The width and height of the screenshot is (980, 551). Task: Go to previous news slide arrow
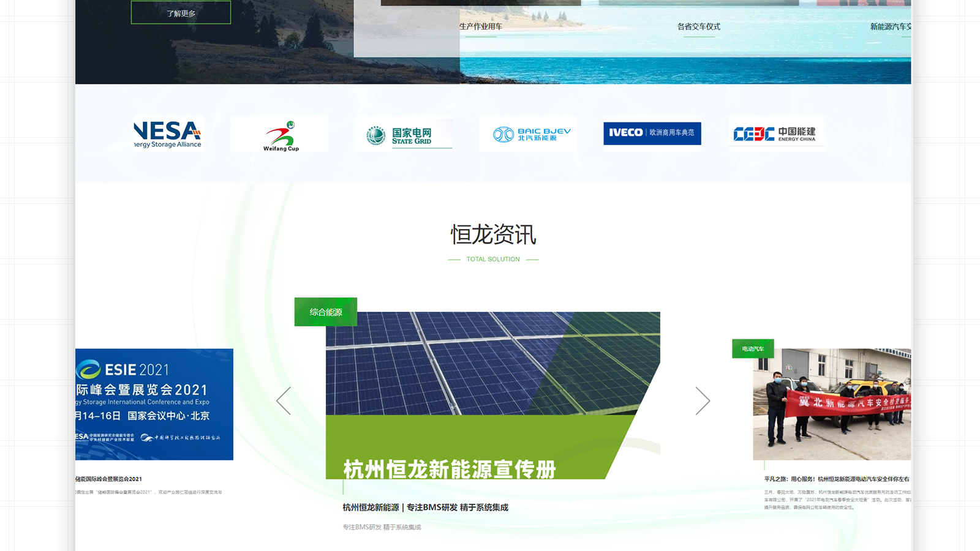coord(284,401)
